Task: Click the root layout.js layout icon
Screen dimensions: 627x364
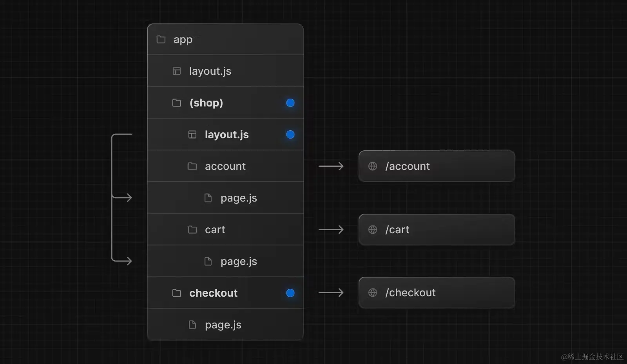Action: 177,71
